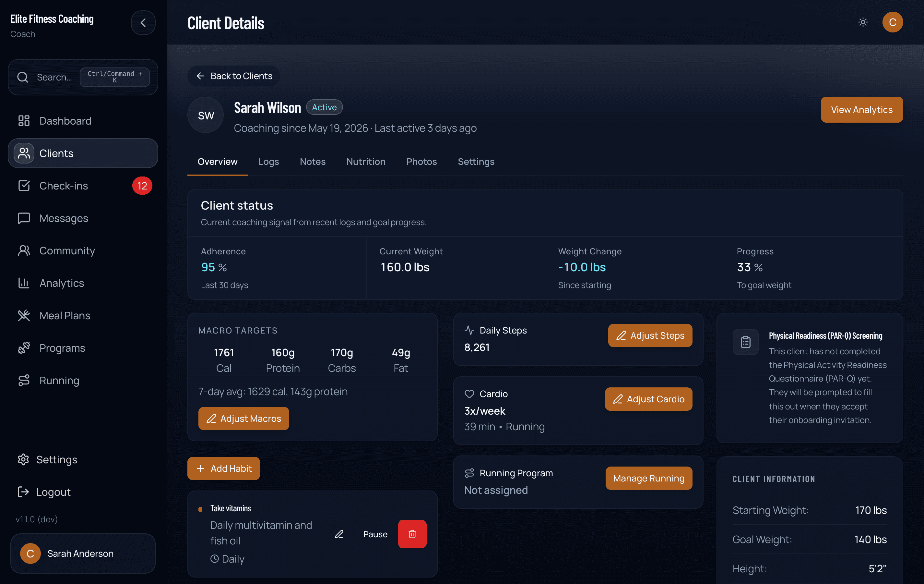Click the Cardio heart icon
The height and width of the screenshot is (584, 924).
[469, 394]
